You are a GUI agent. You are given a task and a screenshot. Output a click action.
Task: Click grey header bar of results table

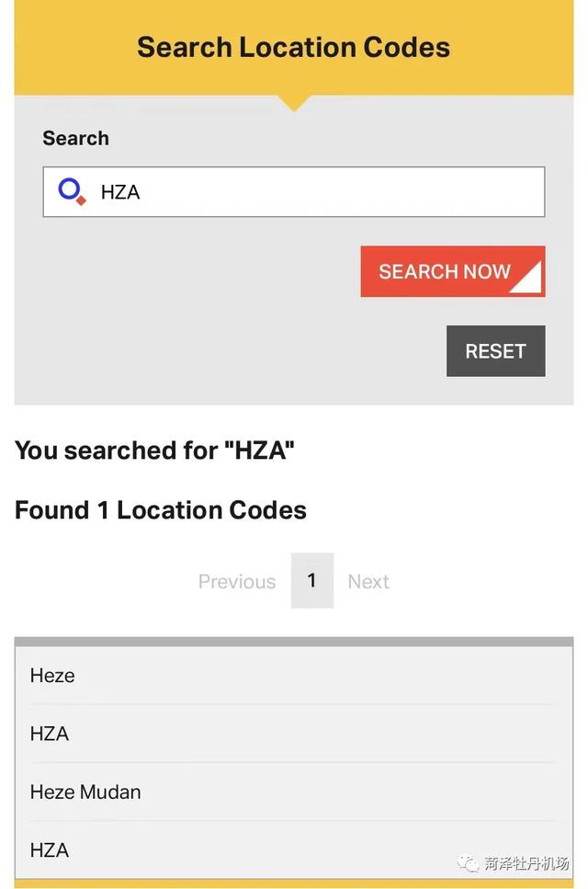point(294,642)
